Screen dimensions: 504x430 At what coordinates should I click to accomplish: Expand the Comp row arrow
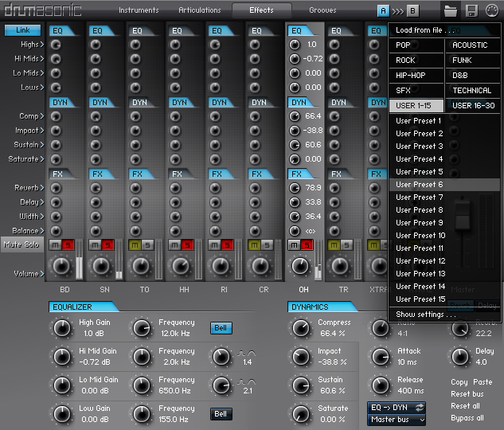point(42,116)
